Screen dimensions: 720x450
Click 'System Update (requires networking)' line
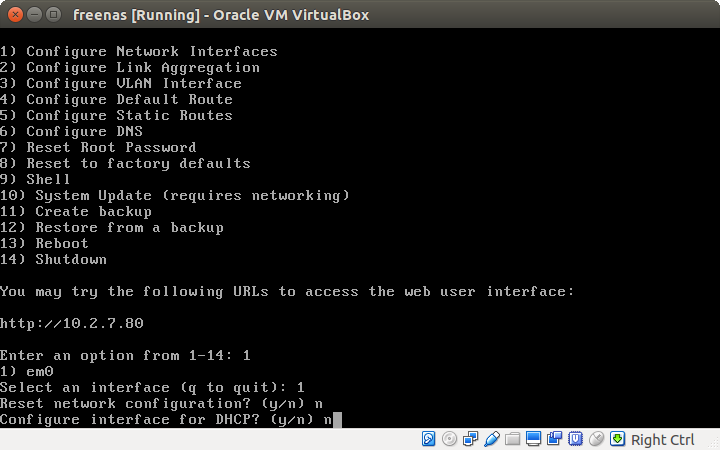(175, 196)
